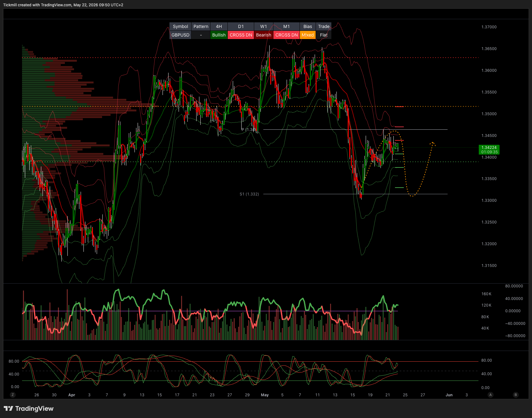
Task: Click the Trade column header
Action: pos(324,26)
